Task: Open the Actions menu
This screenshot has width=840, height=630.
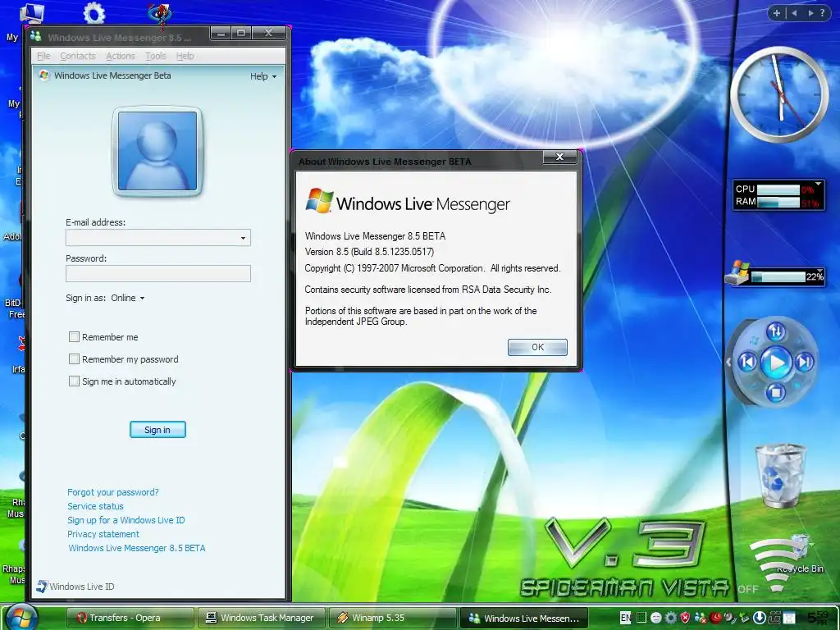Action: (x=121, y=56)
